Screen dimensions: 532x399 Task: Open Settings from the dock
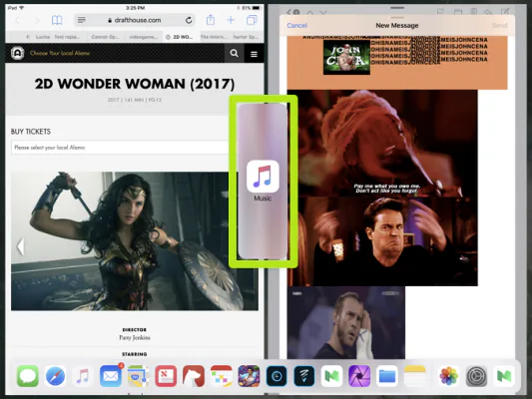(476, 376)
